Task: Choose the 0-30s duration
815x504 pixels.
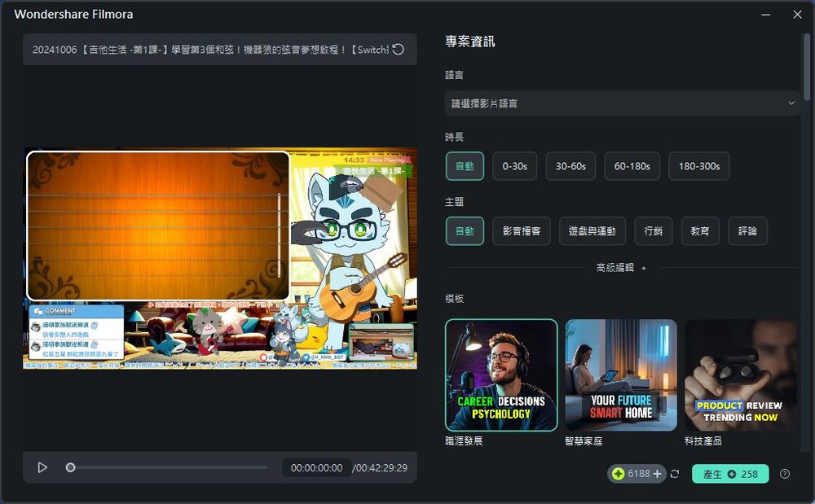Action: pos(514,166)
